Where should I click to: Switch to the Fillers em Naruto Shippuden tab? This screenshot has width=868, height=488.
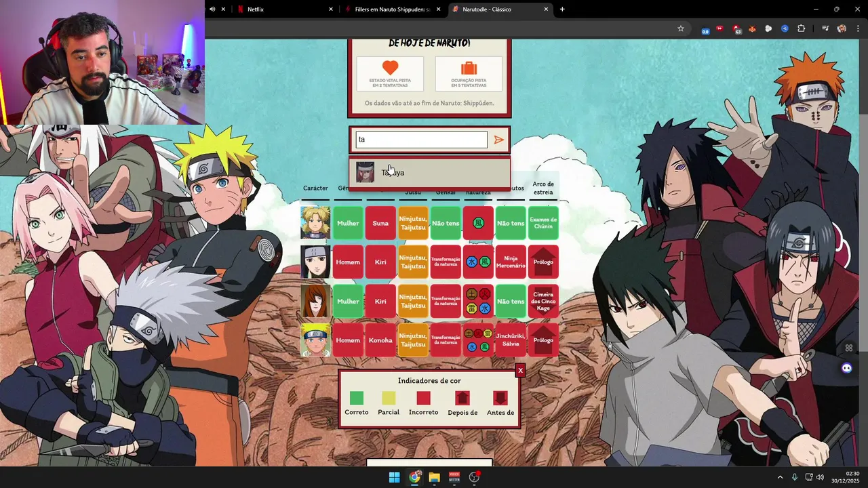pos(393,9)
